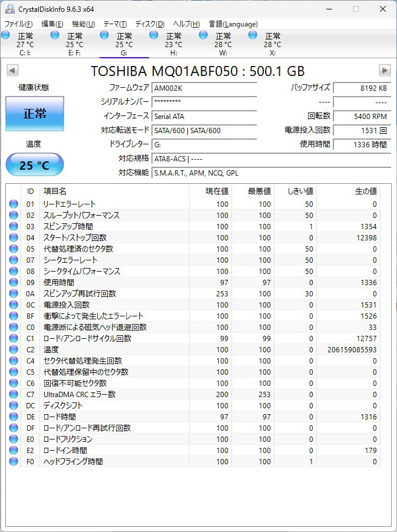
Task: Click status icon of row 07 シークエラーレート
Action: [x=14, y=260]
